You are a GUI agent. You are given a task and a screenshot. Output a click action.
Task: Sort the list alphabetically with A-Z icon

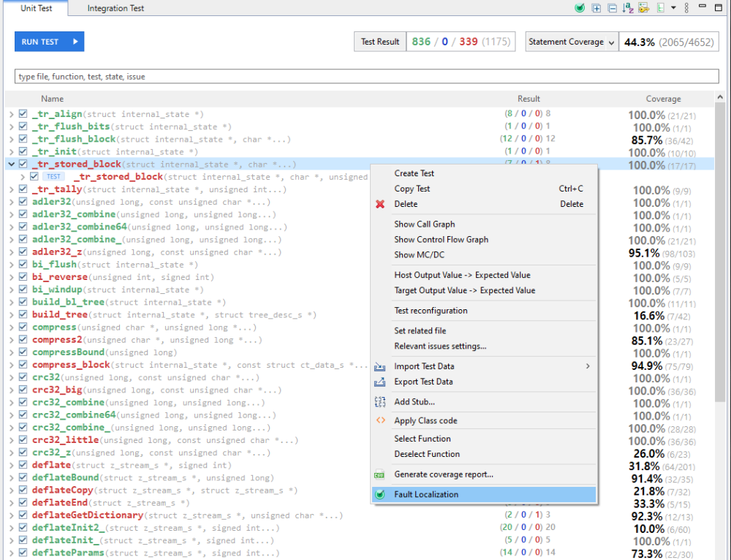point(628,8)
